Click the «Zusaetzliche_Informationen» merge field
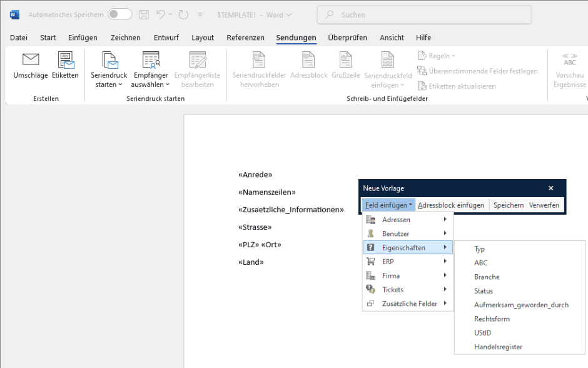 tap(291, 210)
